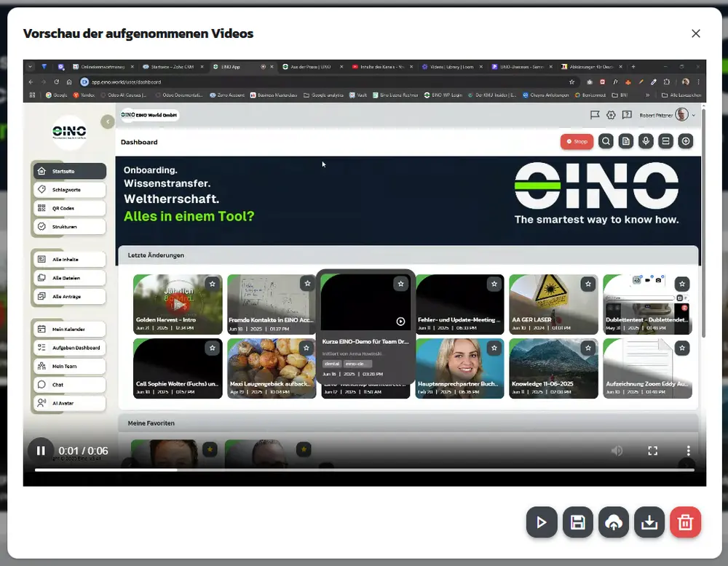Viewport: 728px width, 566px height.
Task: Open the video player more options menu
Action: coord(688,450)
